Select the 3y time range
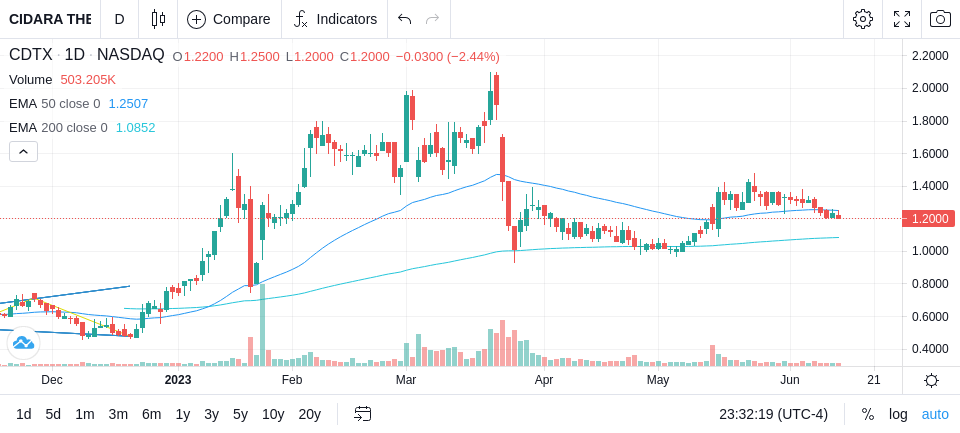 (x=211, y=415)
